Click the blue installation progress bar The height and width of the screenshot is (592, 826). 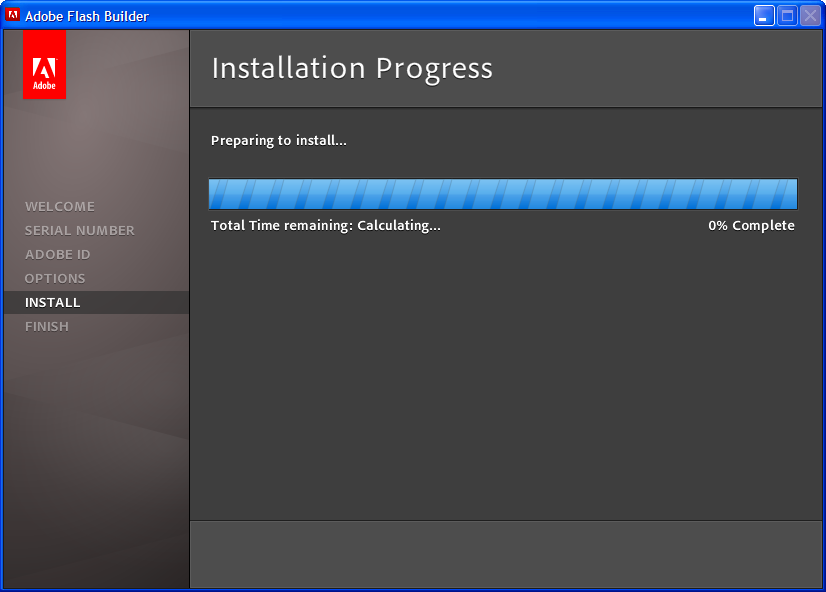tap(503, 194)
